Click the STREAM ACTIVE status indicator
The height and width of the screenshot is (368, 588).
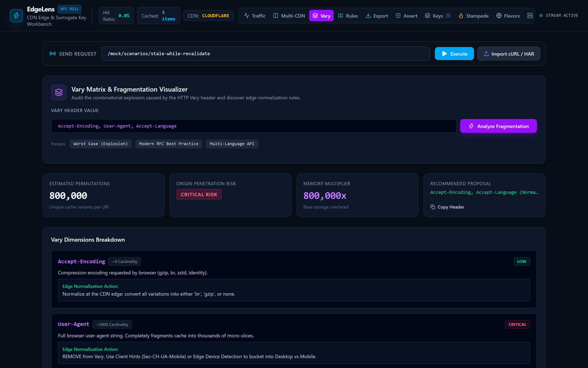pyautogui.click(x=559, y=15)
